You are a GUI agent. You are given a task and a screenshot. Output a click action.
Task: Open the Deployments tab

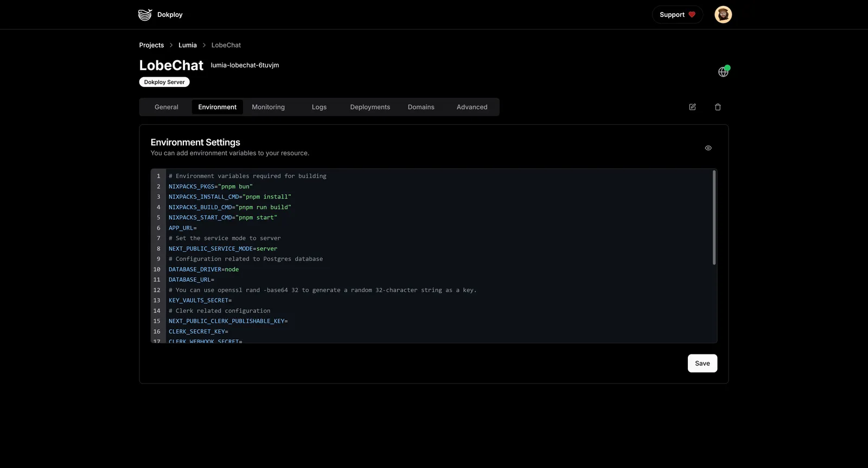(x=370, y=107)
